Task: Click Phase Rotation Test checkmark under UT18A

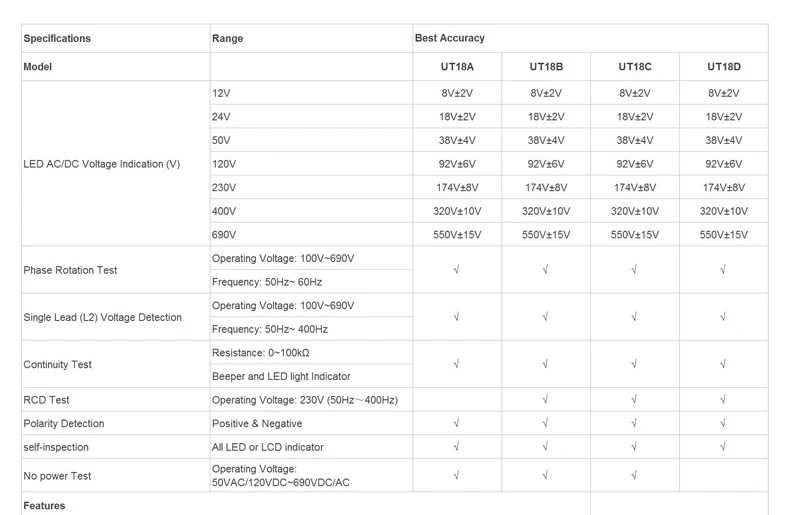Action: tap(456, 270)
